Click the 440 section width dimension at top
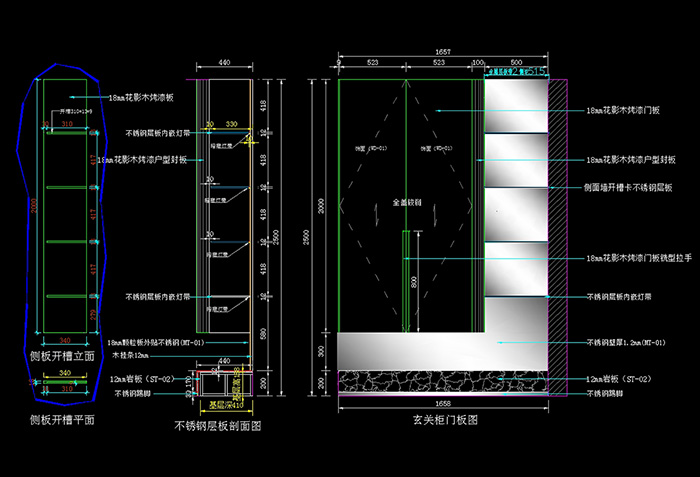Image resolution: width=700 pixels, height=477 pixels. [x=223, y=61]
